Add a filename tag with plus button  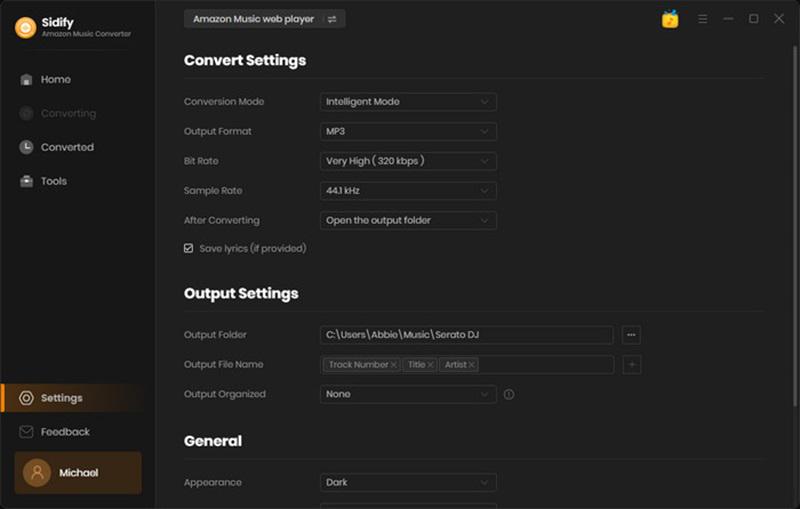point(632,365)
